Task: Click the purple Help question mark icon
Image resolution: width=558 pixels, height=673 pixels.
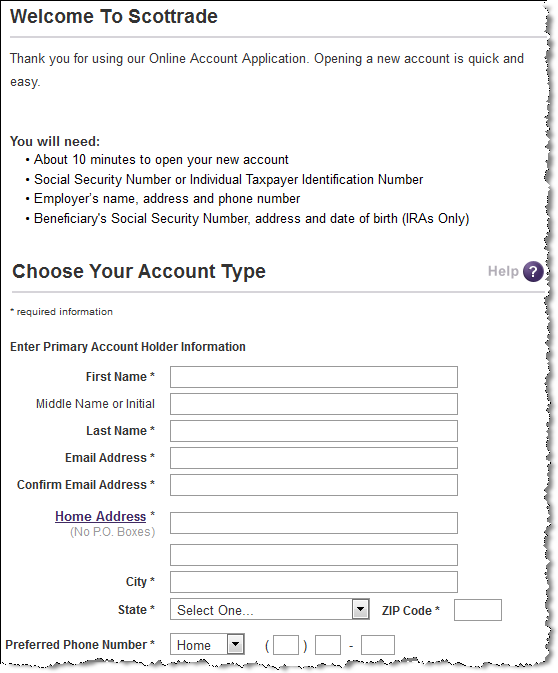Action: pos(533,272)
